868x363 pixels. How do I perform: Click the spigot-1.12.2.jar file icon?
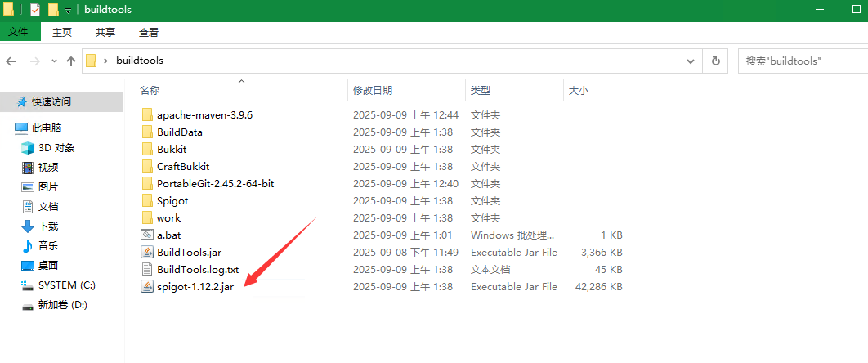(x=147, y=287)
